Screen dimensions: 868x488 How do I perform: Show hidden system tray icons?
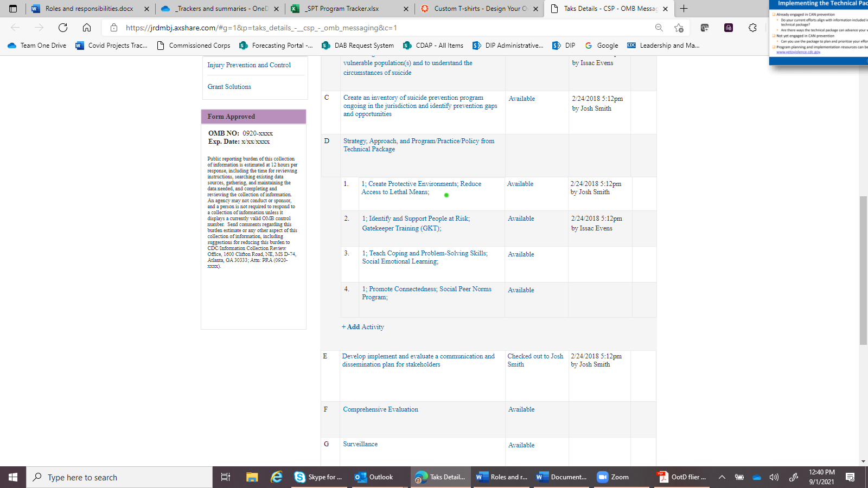[x=722, y=477]
